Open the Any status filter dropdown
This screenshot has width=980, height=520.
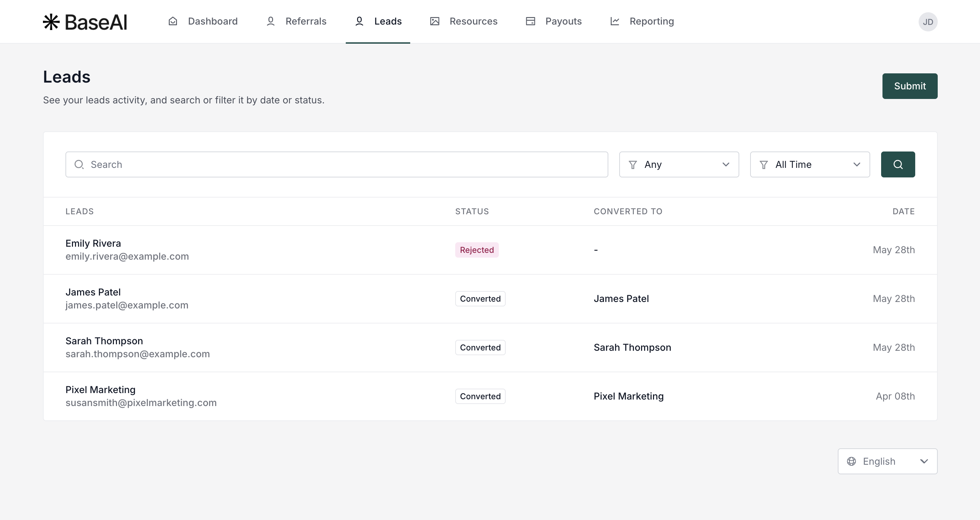[x=679, y=164]
